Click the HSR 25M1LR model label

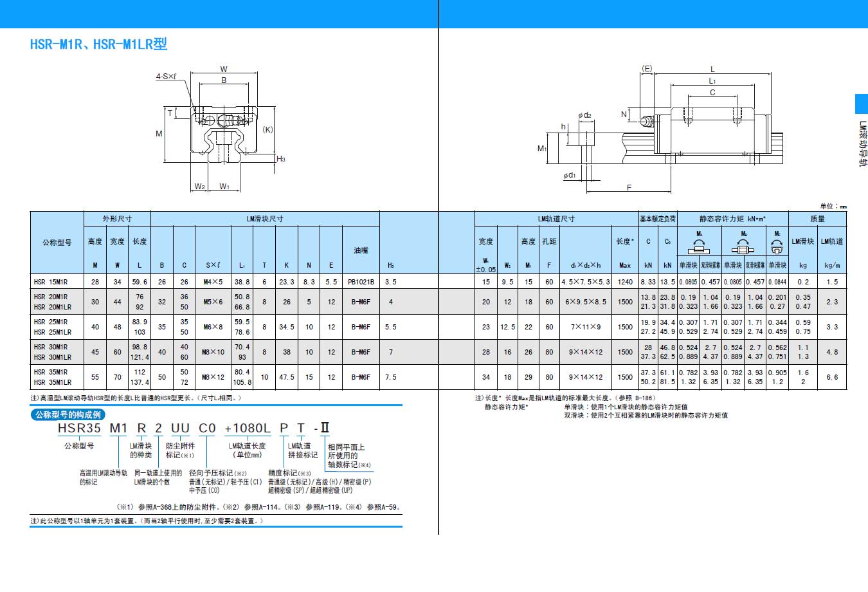coord(52,332)
